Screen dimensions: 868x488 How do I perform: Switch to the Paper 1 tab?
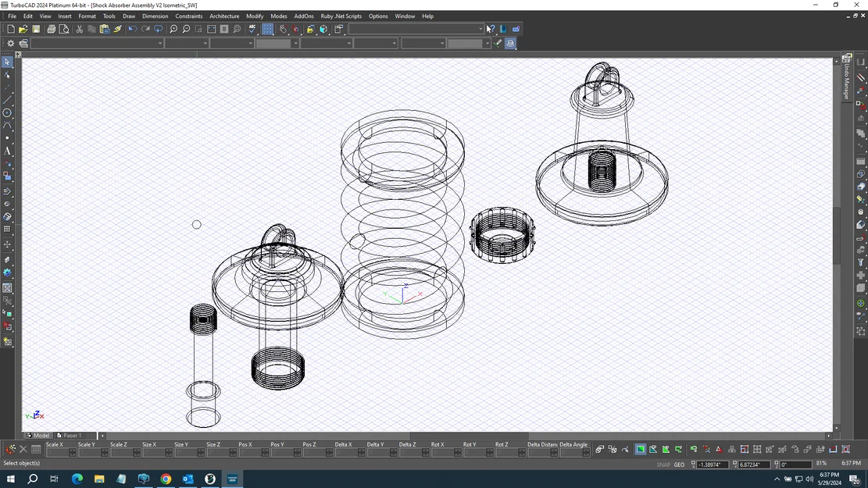coord(72,435)
